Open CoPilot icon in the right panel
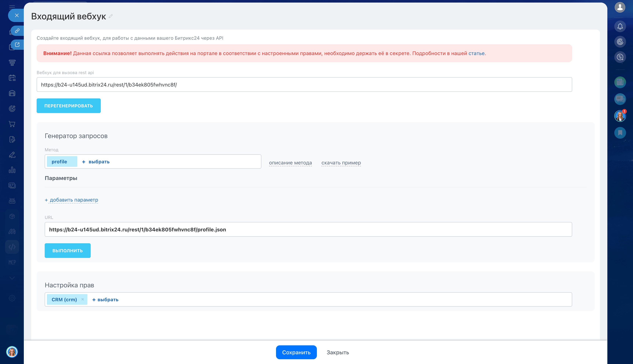This screenshot has width=633, height=364. point(620,42)
